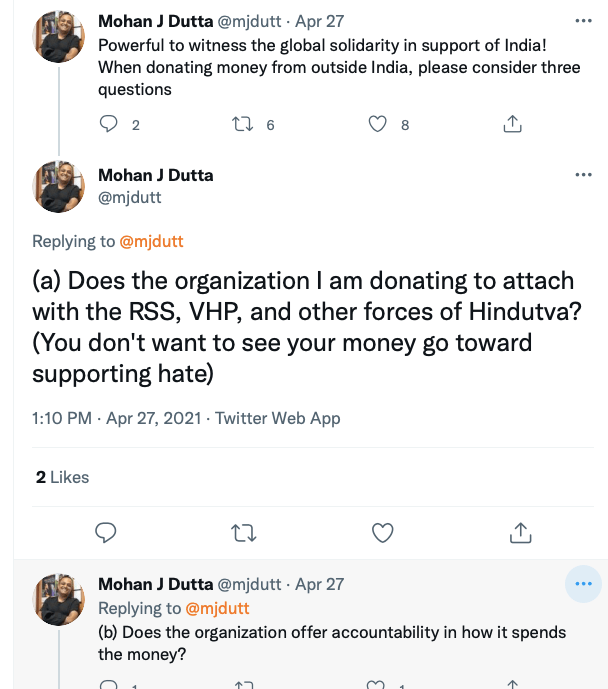Click the avatar on the (b) reply tweet
This screenshot has height=689, width=608.
[59, 600]
